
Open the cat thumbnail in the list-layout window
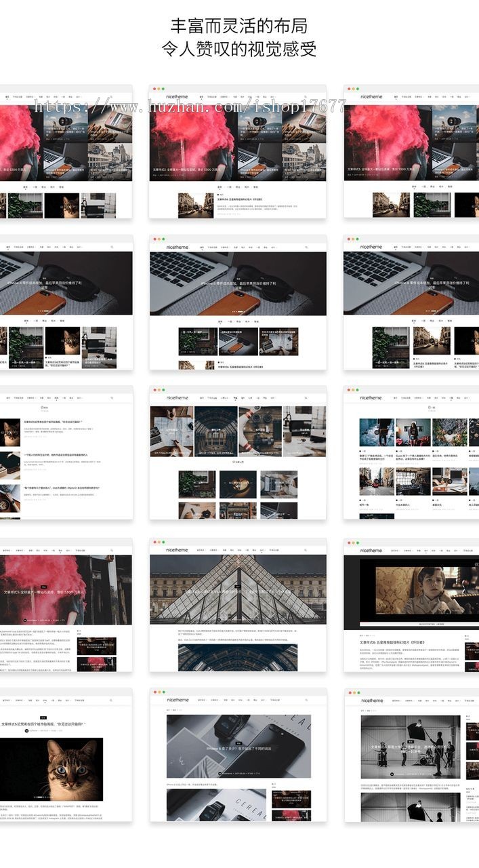pyautogui.click(x=10, y=431)
